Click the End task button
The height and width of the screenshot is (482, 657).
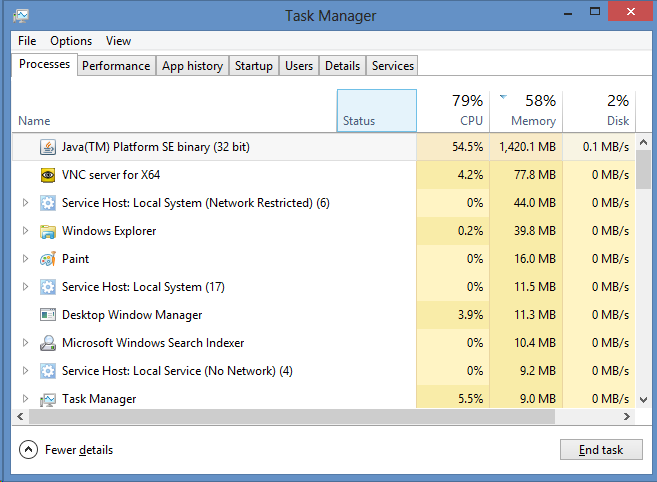[x=601, y=450]
